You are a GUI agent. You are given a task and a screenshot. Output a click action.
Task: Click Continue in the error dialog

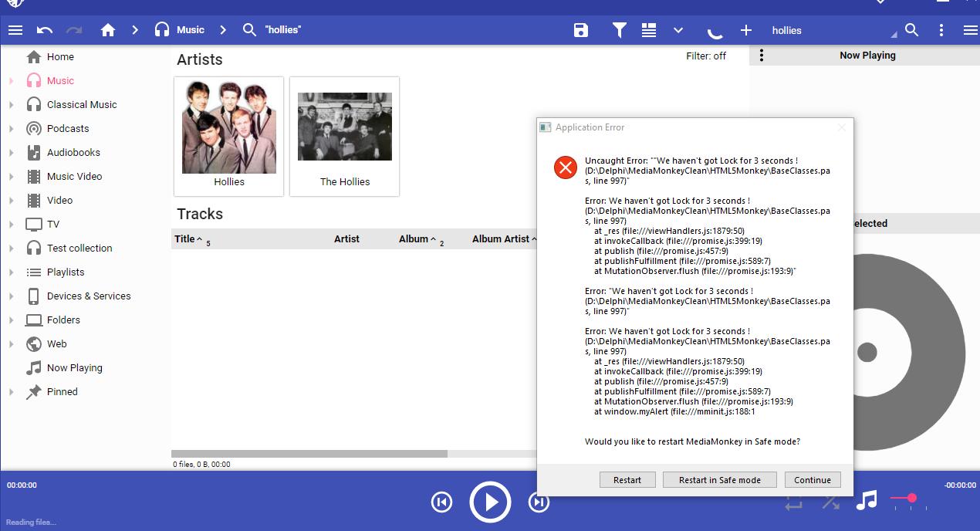point(812,480)
